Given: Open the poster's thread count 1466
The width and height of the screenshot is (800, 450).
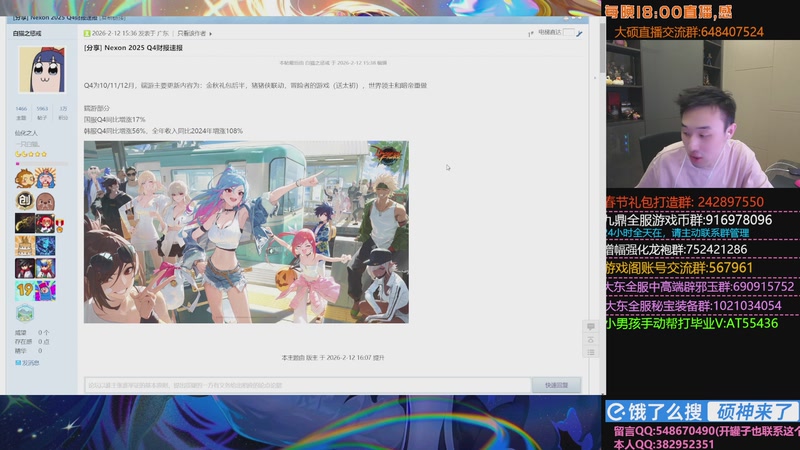Looking at the screenshot, I should [x=21, y=109].
